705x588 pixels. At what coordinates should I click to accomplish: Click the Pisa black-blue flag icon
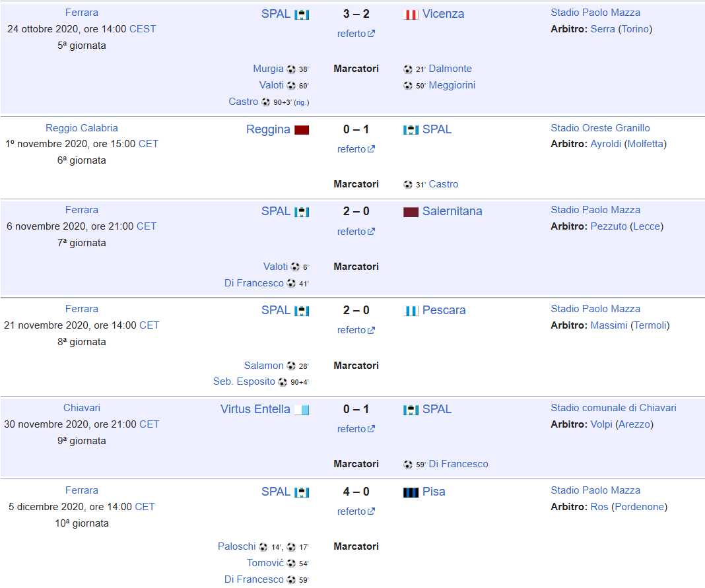(x=411, y=492)
